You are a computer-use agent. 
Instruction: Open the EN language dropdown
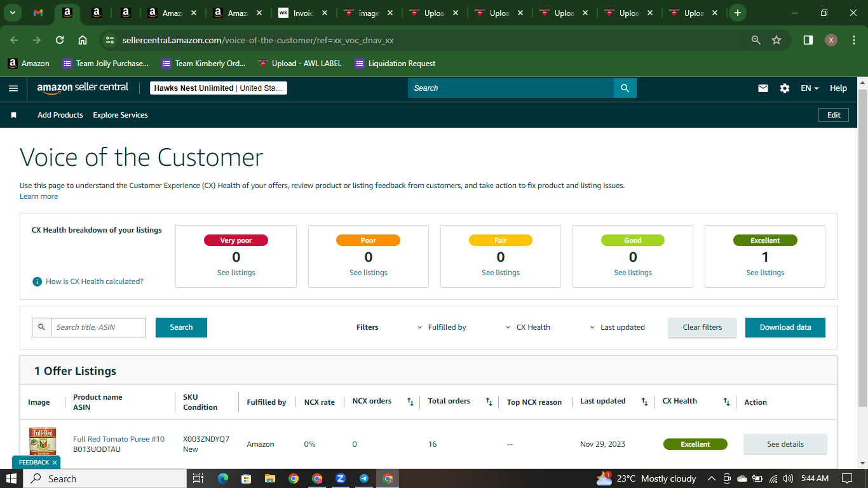click(x=810, y=88)
